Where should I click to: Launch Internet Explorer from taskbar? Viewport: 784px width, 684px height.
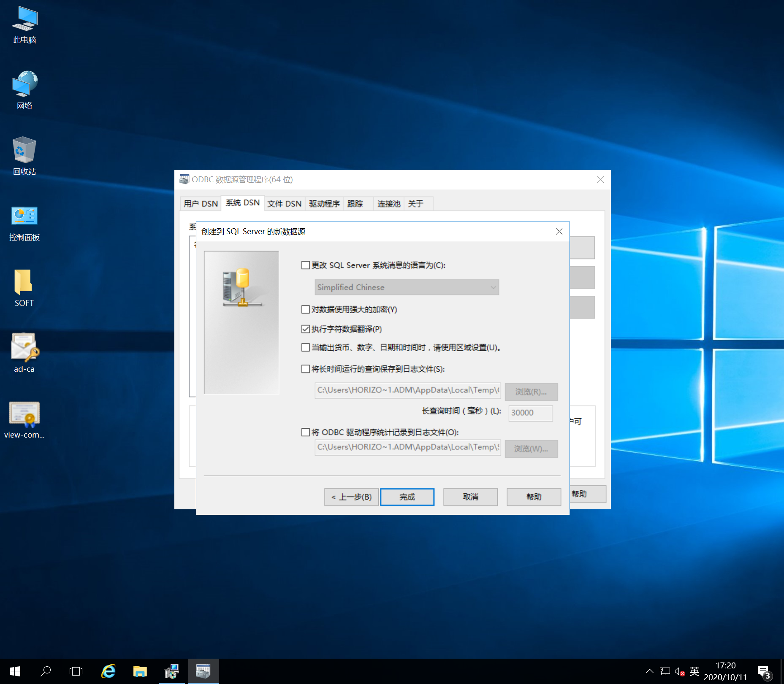(109, 671)
